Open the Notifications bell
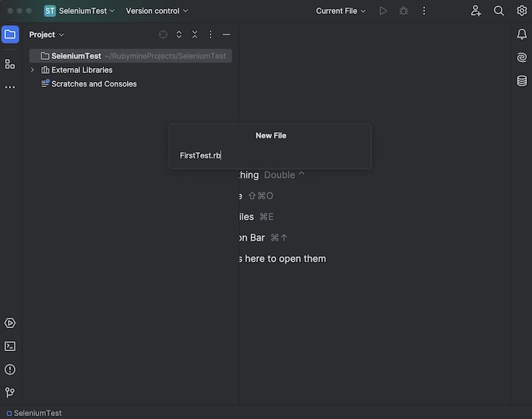This screenshot has height=419, width=532. pyautogui.click(x=522, y=34)
